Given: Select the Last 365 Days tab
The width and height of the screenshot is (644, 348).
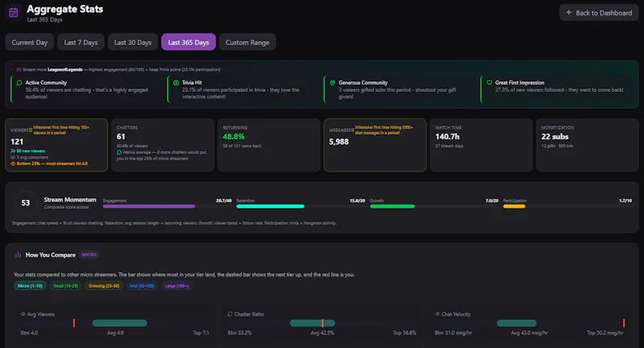Looking at the screenshot, I should 188,43.
